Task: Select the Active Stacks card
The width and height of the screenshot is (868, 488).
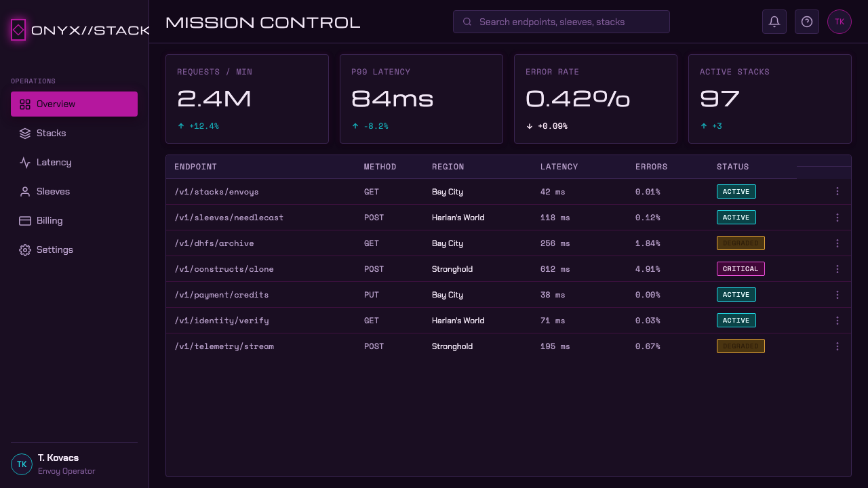Action: (x=770, y=99)
